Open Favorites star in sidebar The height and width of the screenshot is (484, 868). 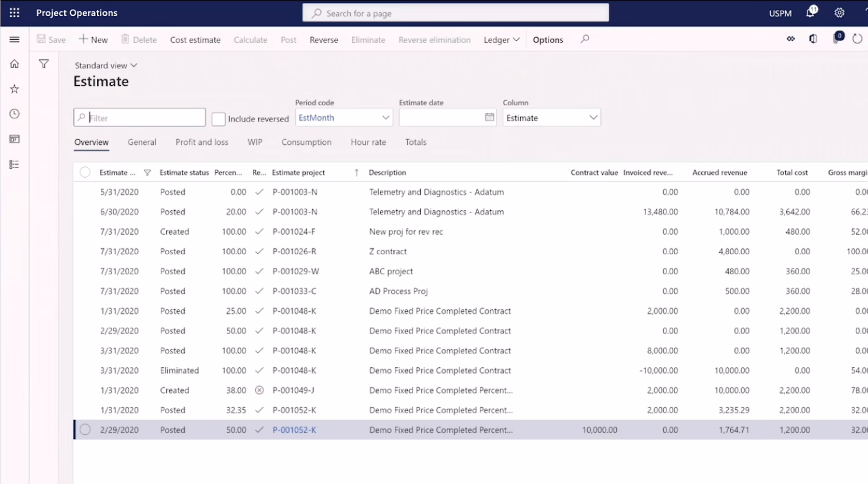pyautogui.click(x=14, y=89)
